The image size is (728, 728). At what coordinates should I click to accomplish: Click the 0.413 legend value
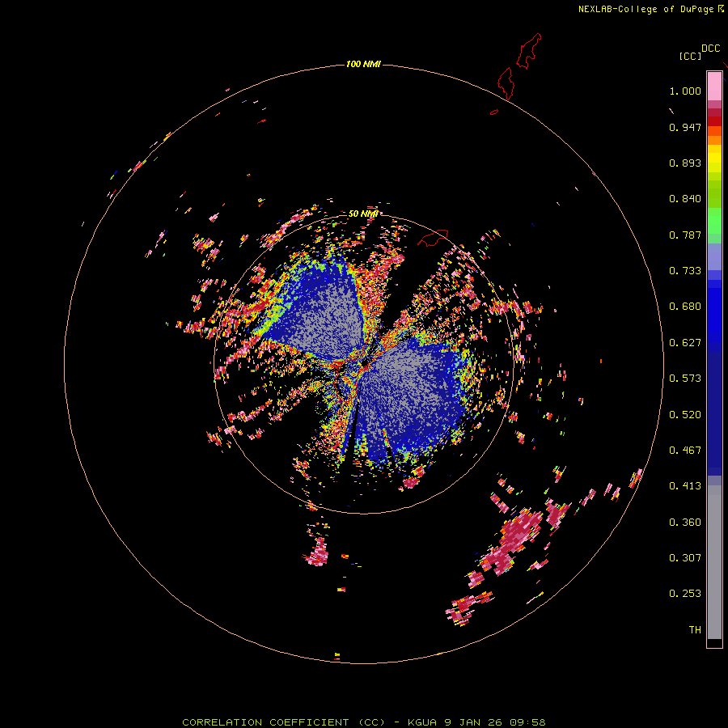[x=685, y=486]
